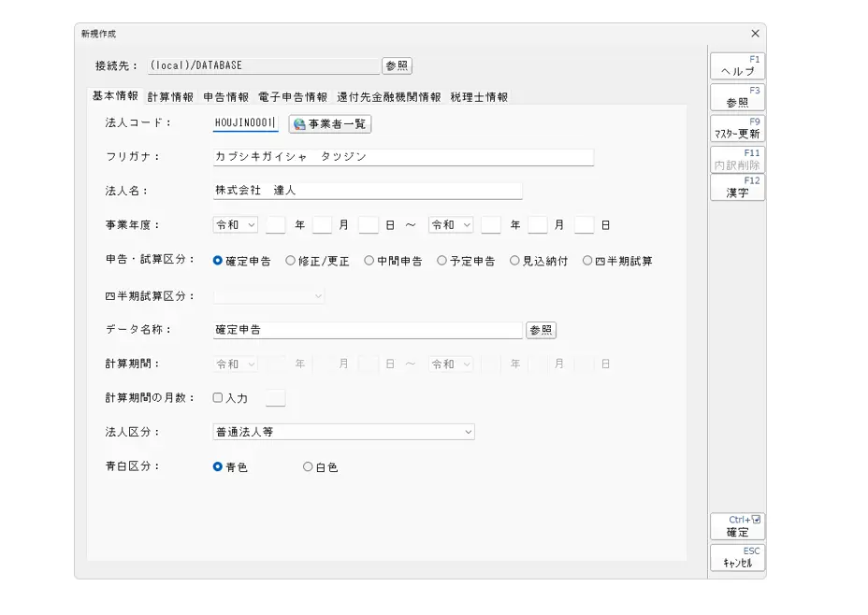Click the 事業年度 end month field
The image size is (868, 615).
(538, 225)
